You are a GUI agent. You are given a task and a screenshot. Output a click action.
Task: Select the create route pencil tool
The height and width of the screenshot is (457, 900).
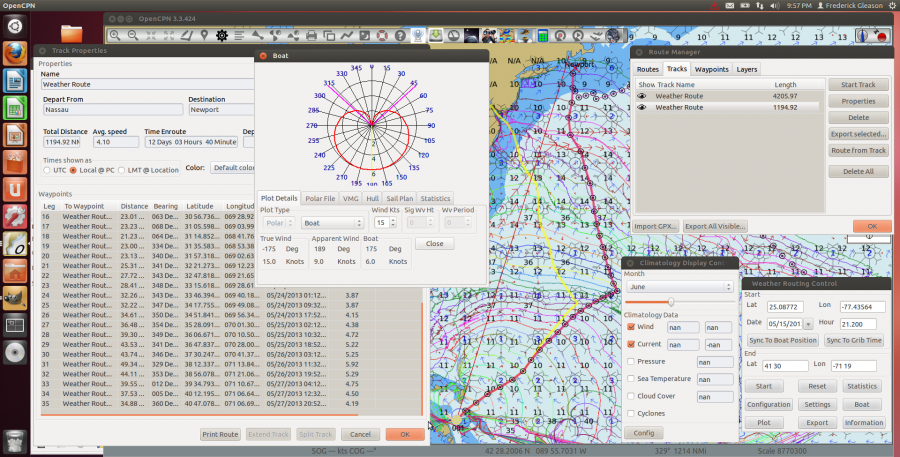pos(187,36)
